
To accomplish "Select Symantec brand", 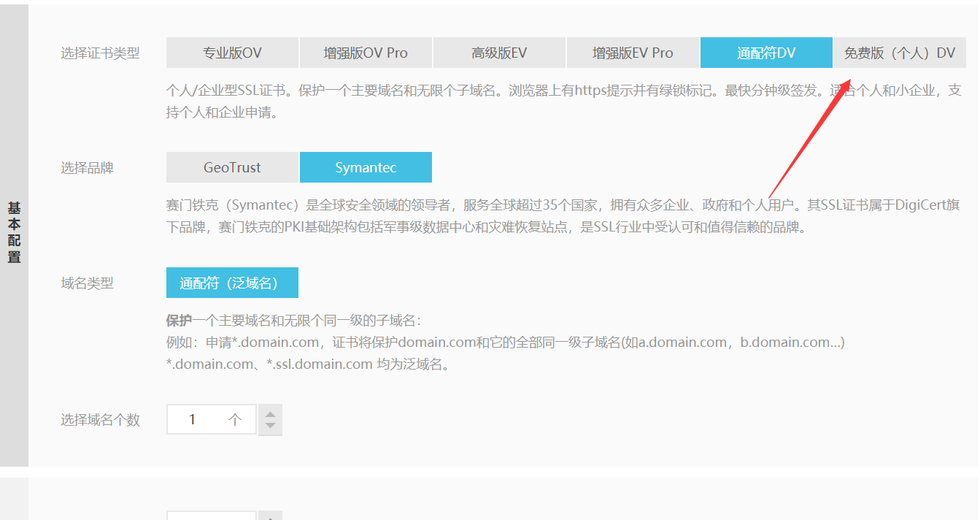I will [366, 167].
